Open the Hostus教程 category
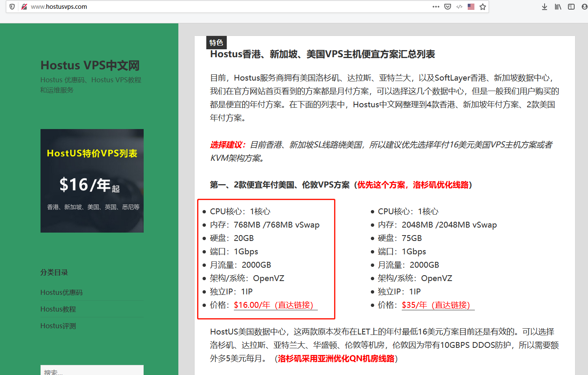The width and height of the screenshot is (588, 375). [x=58, y=309]
